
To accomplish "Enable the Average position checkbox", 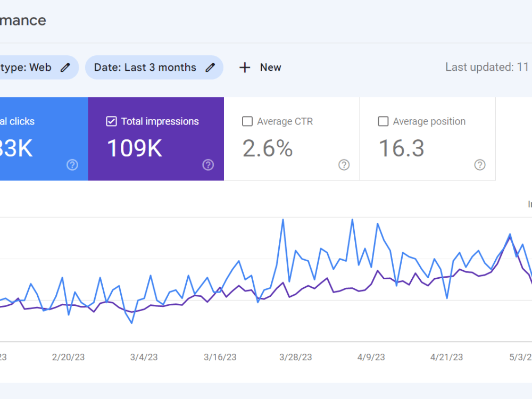I will (x=383, y=121).
